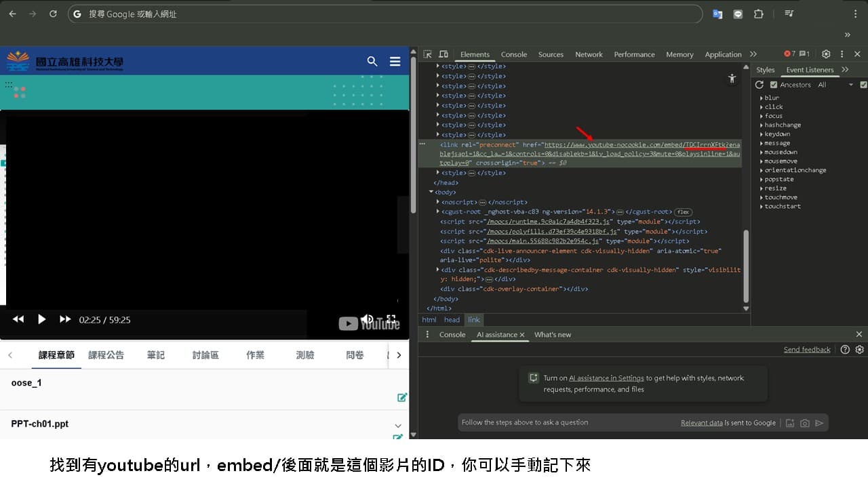This screenshot has height=488, width=868.
Task: Toggle the device toolbar icon
Action: [x=443, y=54]
